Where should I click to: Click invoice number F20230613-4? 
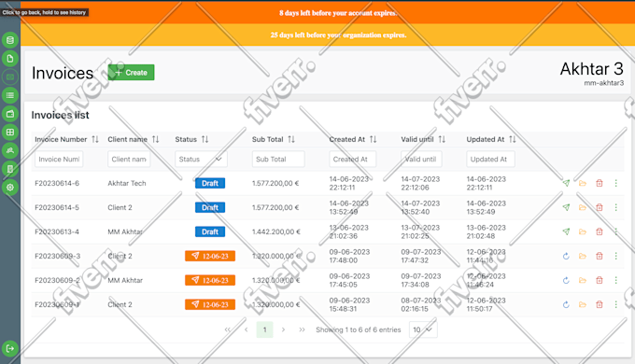(57, 231)
